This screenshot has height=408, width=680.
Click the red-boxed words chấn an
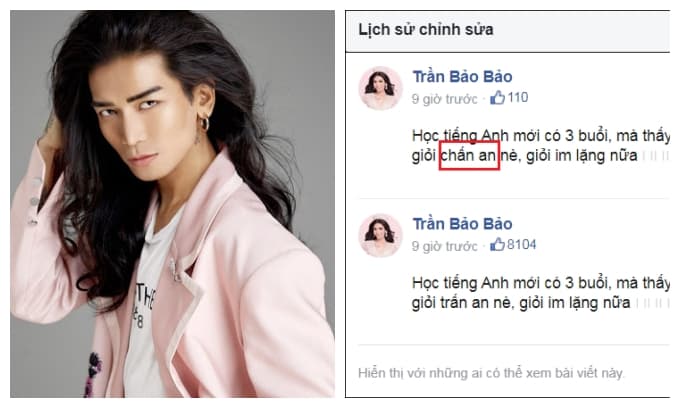click(x=469, y=155)
